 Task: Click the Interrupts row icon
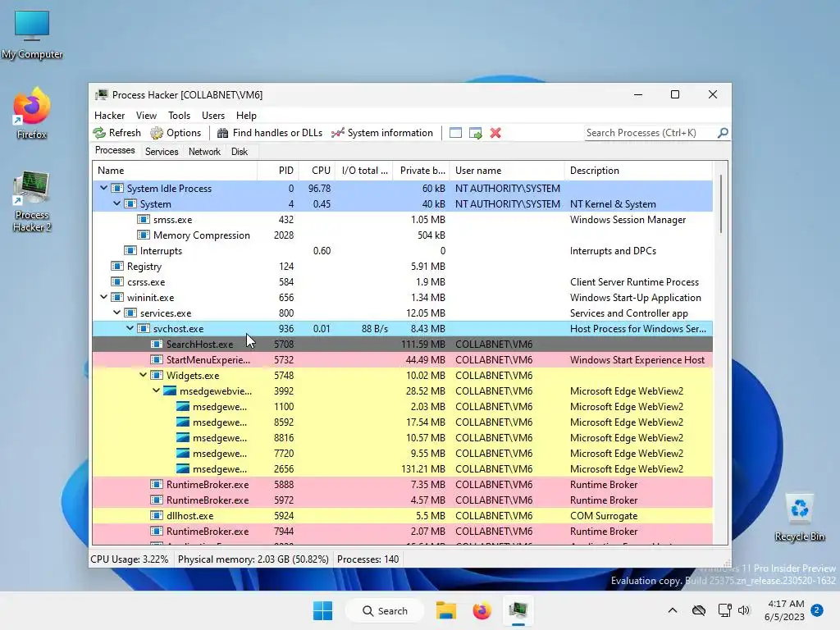[x=130, y=250]
